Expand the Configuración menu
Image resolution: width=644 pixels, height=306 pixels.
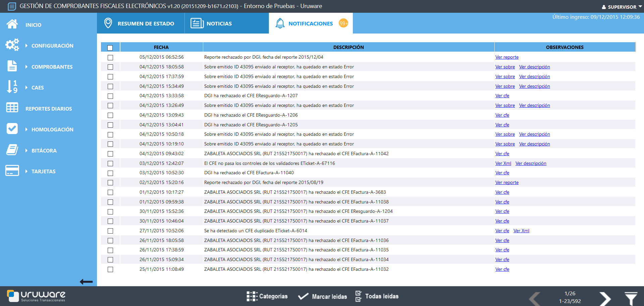tap(52, 46)
